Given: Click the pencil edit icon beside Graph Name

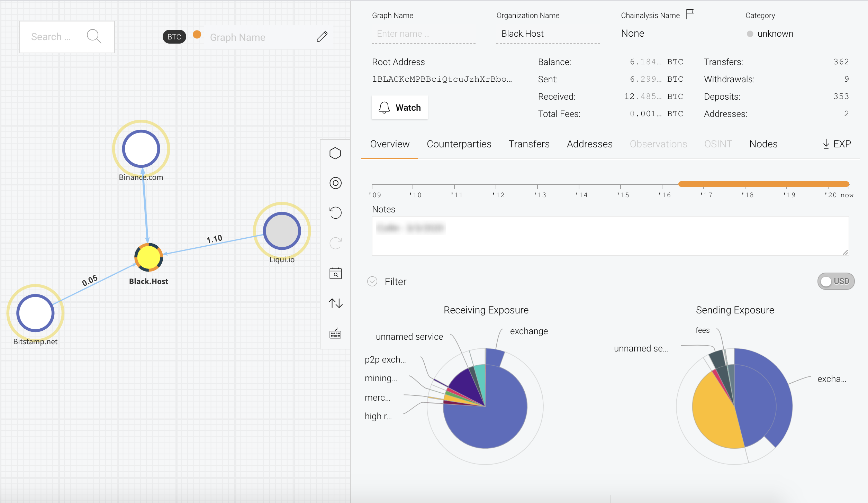Looking at the screenshot, I should click(322, 37).
